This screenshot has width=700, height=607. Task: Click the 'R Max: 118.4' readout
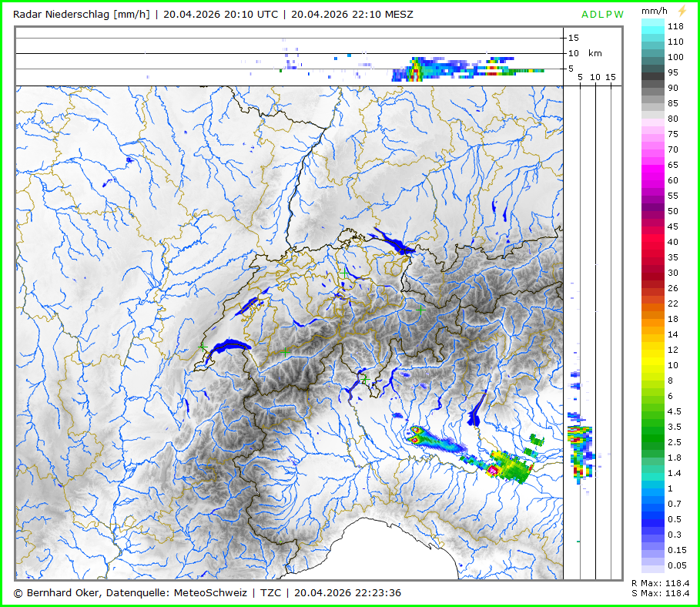pos(660,584)
